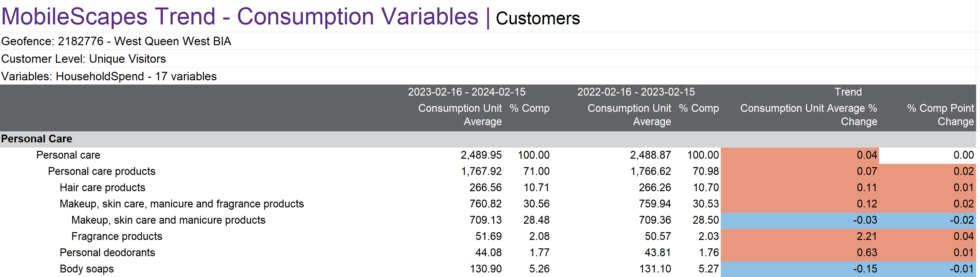
Task: Click the 709.13 consumption value
Action: point(485,220)
